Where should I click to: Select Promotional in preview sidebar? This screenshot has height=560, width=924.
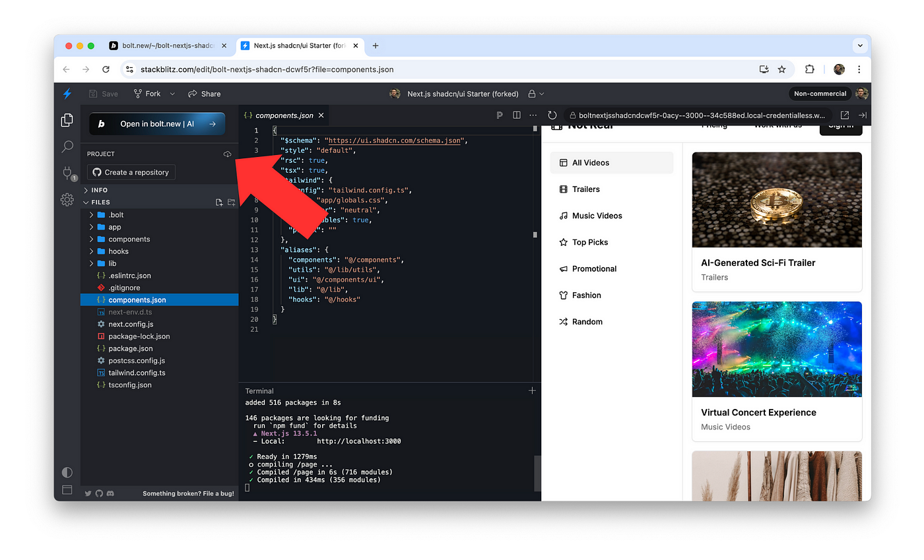click(612, 268)
